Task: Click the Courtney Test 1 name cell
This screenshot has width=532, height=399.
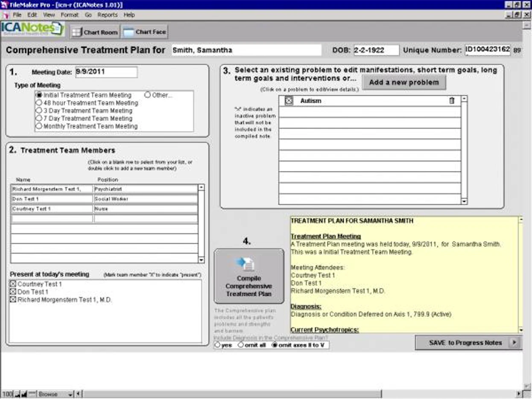Action: [x=52, y=209]
